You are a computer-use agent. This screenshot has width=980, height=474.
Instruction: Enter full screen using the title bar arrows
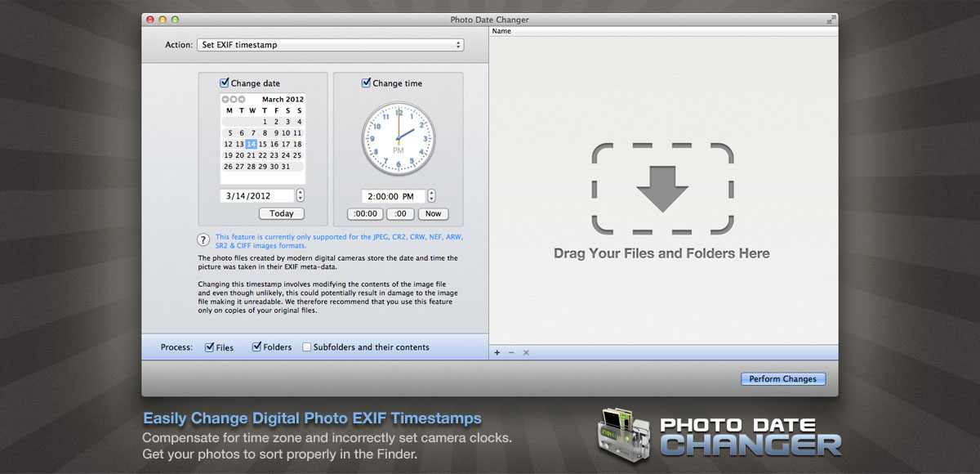(x=831, y=20)
